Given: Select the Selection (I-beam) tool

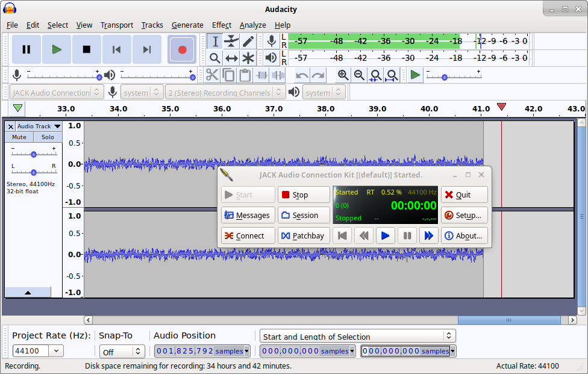Looking at the screenshot, I should tap(215, 41).
